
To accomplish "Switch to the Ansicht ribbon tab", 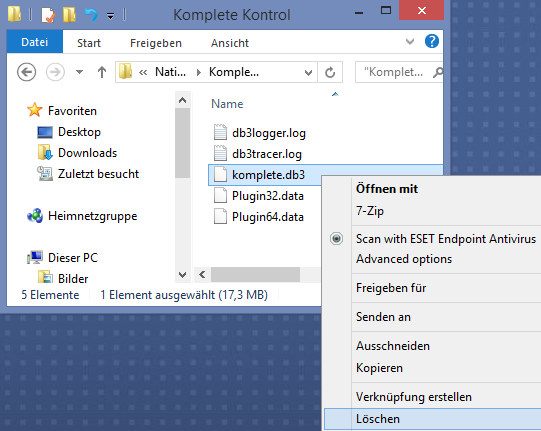I will click(230, 43).
